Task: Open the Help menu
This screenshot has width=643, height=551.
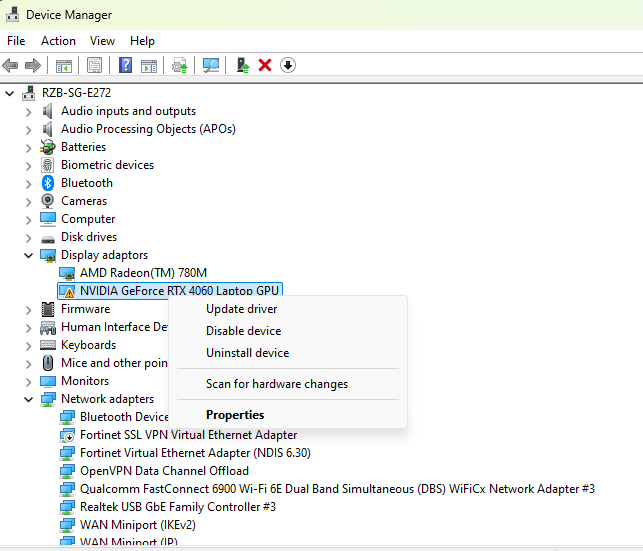Action: pyautogui.click(x=142, y=41)
